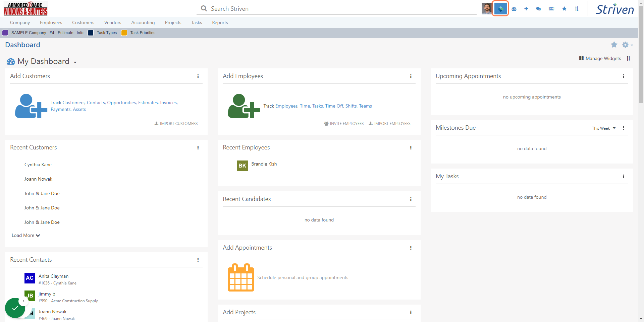644x322 pixels.
Task: Open the Projects menu
Action: [173, 22]
